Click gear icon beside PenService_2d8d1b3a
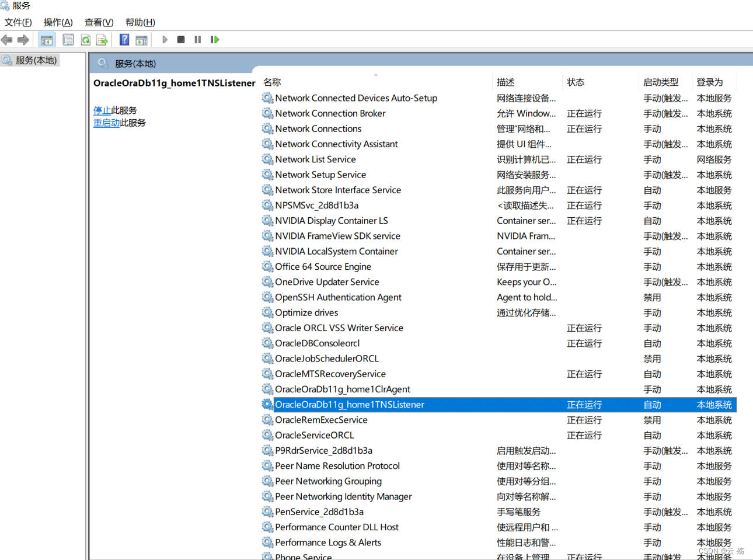The image size is (753, 560). tap(267, 512)
